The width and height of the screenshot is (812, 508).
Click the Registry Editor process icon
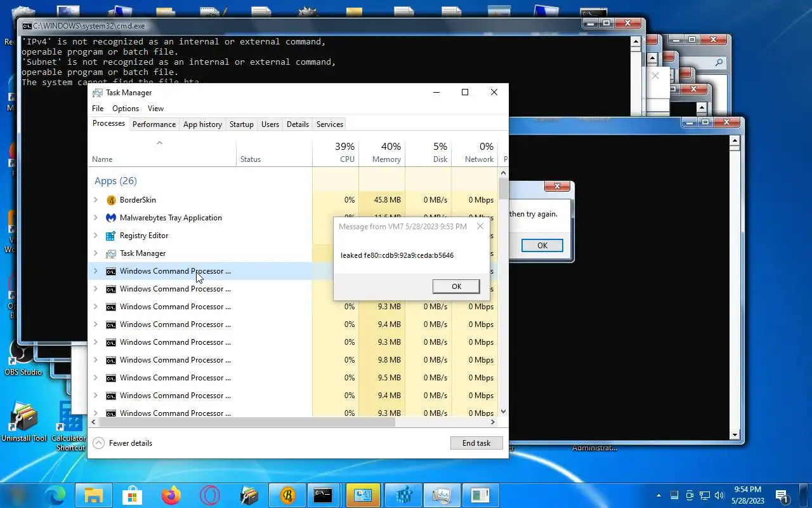(111, 236)
